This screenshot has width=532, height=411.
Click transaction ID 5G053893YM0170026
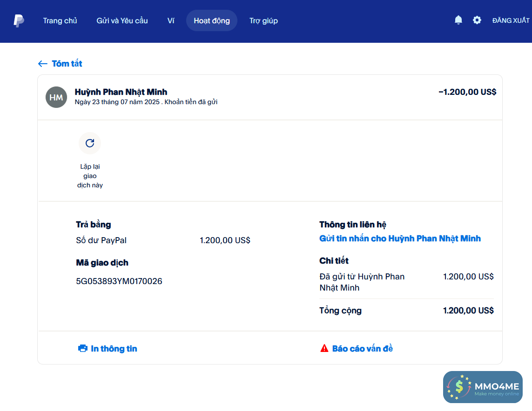(119, 281)
